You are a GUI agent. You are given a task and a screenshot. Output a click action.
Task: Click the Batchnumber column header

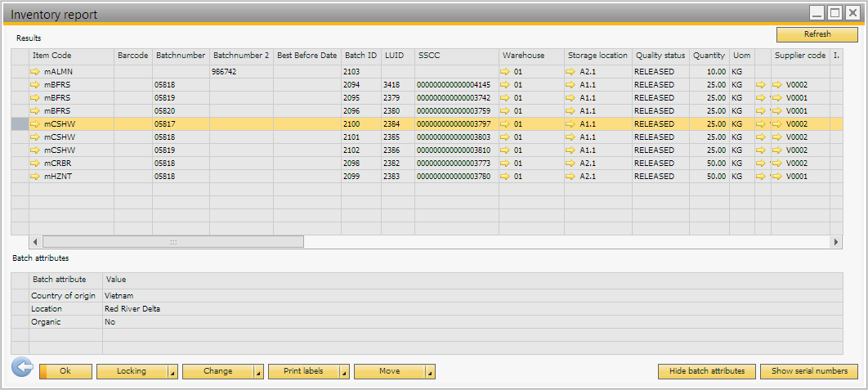tap(180, 56)
